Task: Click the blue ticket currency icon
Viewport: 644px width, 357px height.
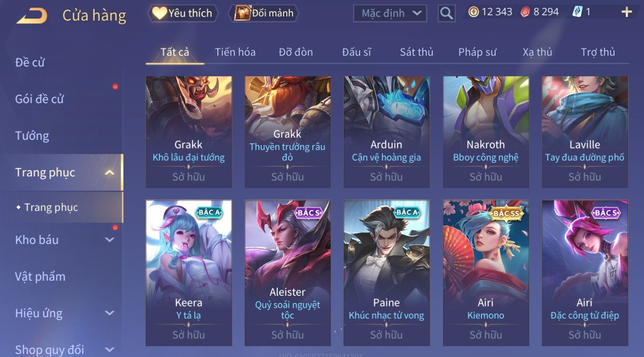Action: pos(577,12)
